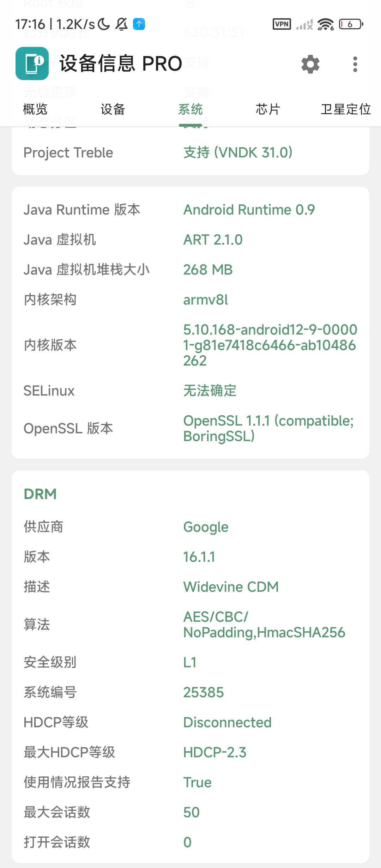This screenshot has height=868, width=381.
Task: Switch to the 概览 tab
Action: click(35, 109)
